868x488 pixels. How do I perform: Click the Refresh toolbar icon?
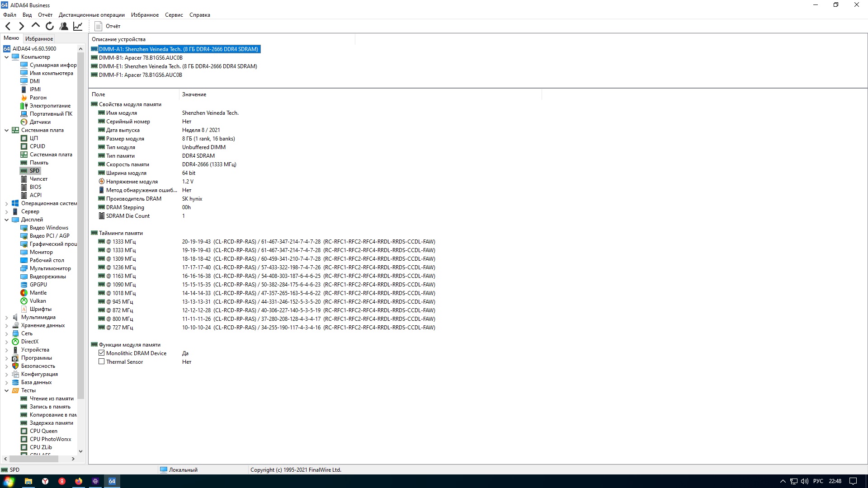50,26
